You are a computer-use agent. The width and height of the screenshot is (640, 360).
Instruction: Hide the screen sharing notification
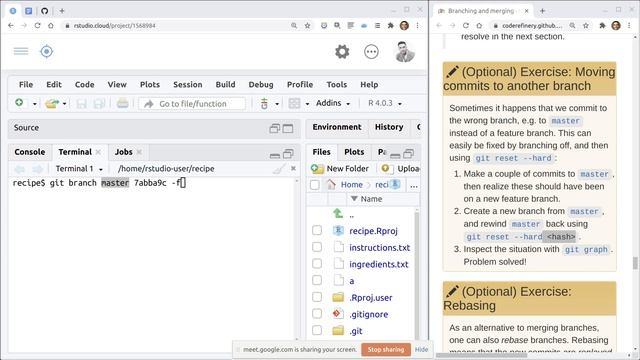click(422, 349)
